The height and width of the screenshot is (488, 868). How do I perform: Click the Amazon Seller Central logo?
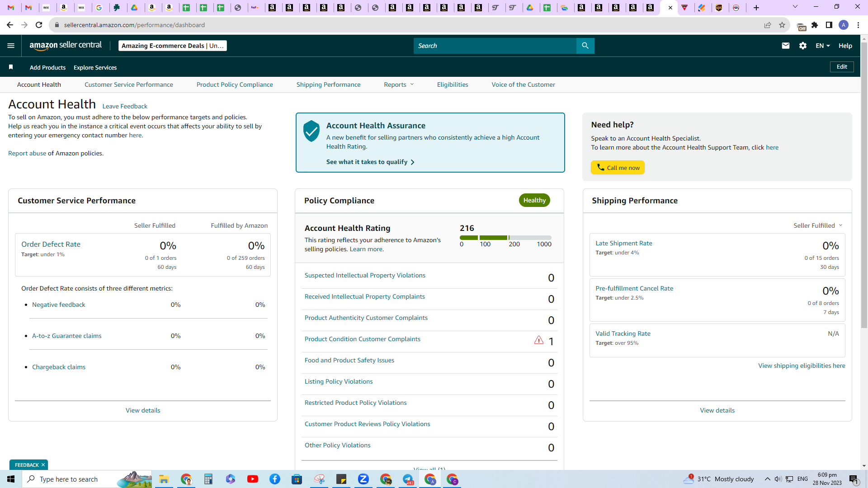tap(66, 45)
